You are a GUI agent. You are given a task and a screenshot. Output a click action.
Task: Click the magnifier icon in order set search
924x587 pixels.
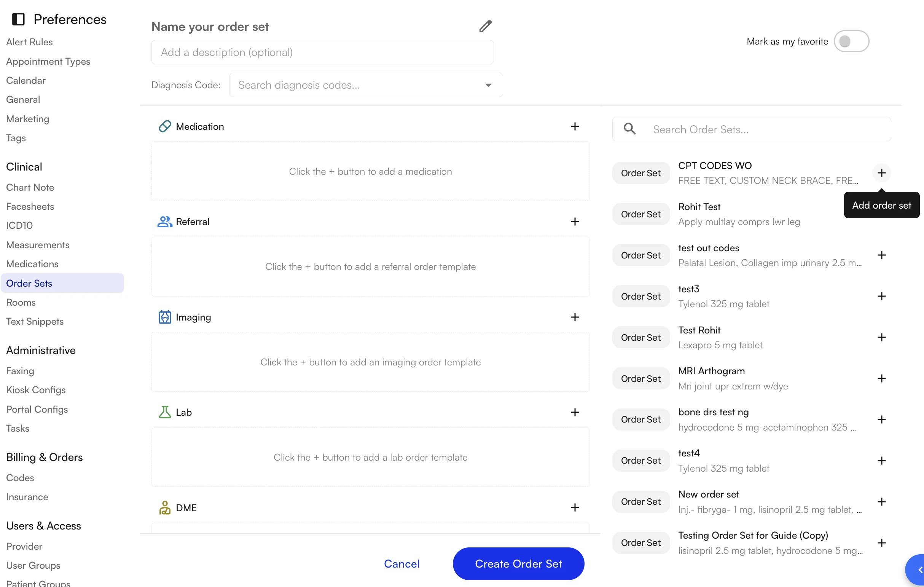click(x=630, y=129)
